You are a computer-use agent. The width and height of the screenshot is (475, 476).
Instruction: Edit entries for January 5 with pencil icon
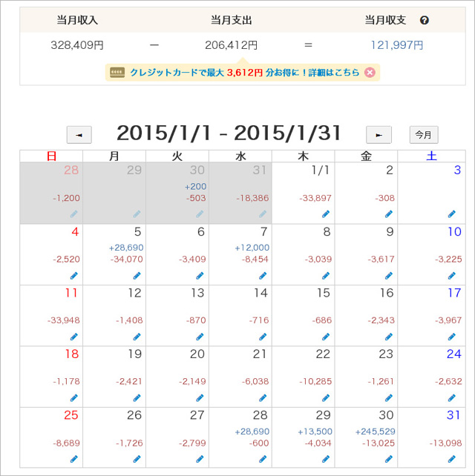(x=137, y=276)
